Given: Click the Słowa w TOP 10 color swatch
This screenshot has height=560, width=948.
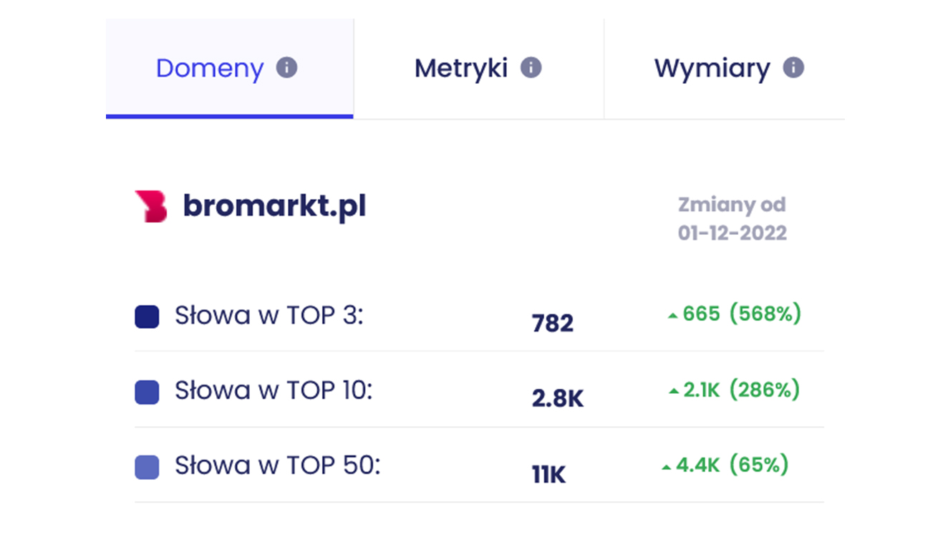Looking at the screenshot, I should 147,392.
